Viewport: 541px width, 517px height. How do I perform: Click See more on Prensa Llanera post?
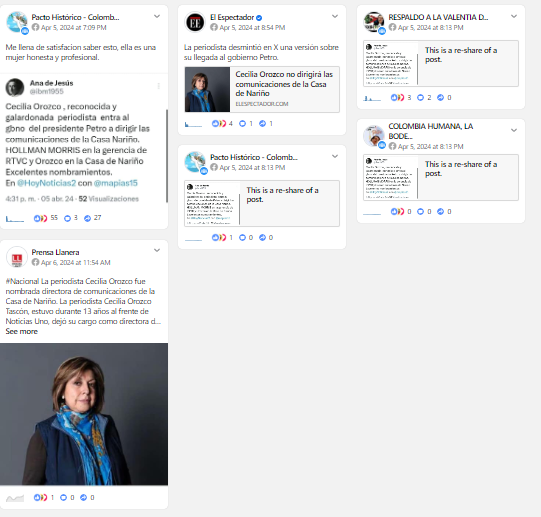[21, 331]
